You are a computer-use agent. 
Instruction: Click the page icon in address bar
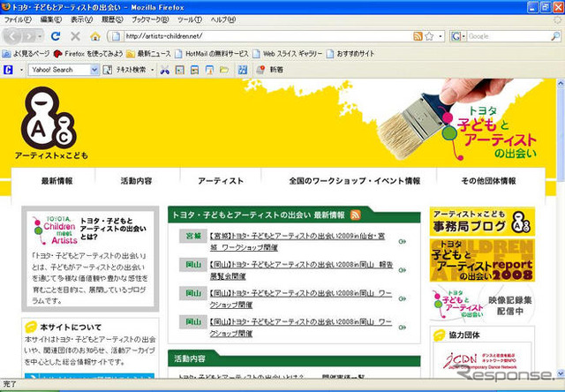click(x=116, y=36)
